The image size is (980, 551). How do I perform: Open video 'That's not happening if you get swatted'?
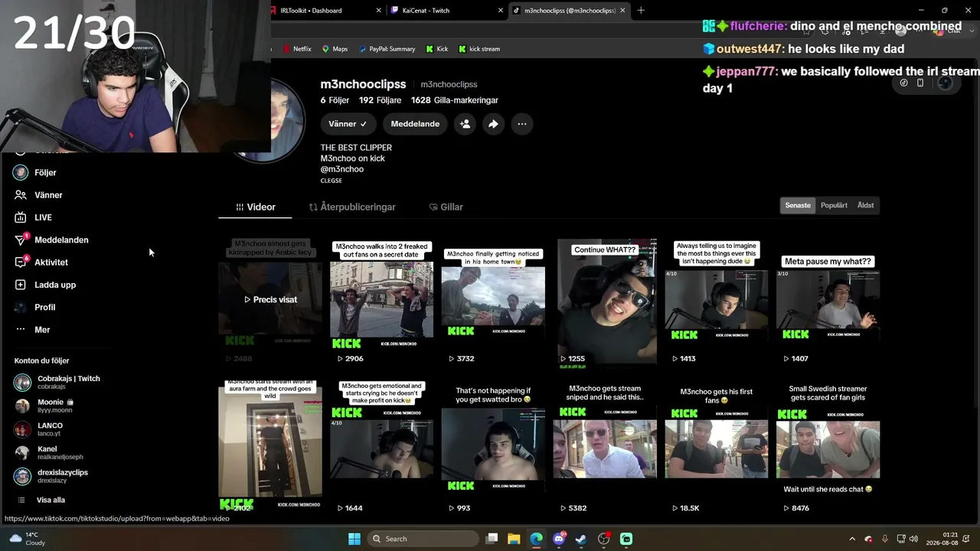point(493,447)
